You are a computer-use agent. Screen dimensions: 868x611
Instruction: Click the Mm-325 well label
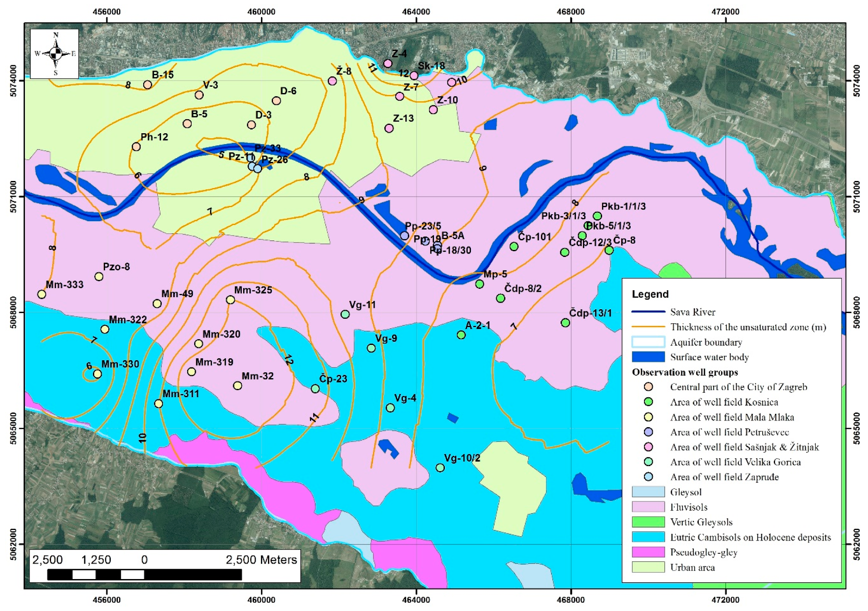[253, 290]
